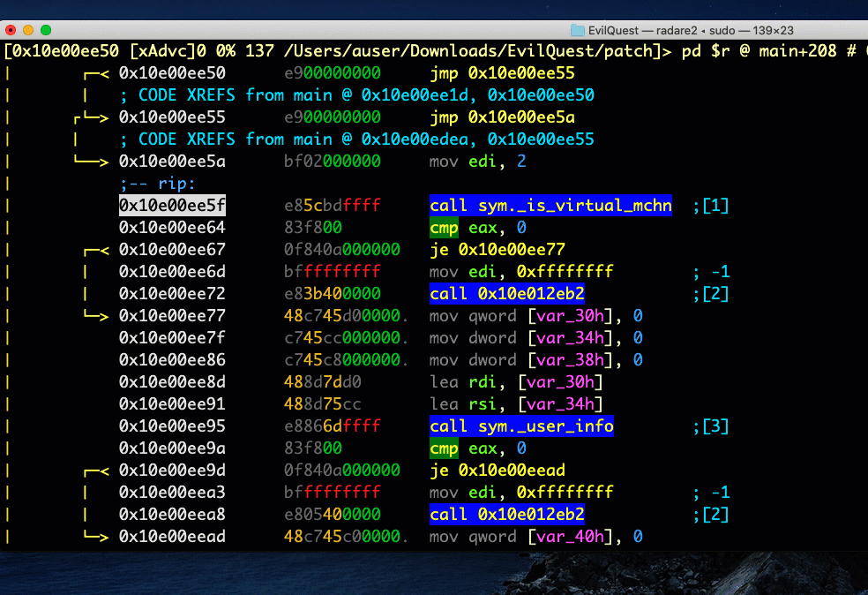Click the lea rdi, [var_30h] instruction
The image size is (868, 595).
tap(516, 382)
